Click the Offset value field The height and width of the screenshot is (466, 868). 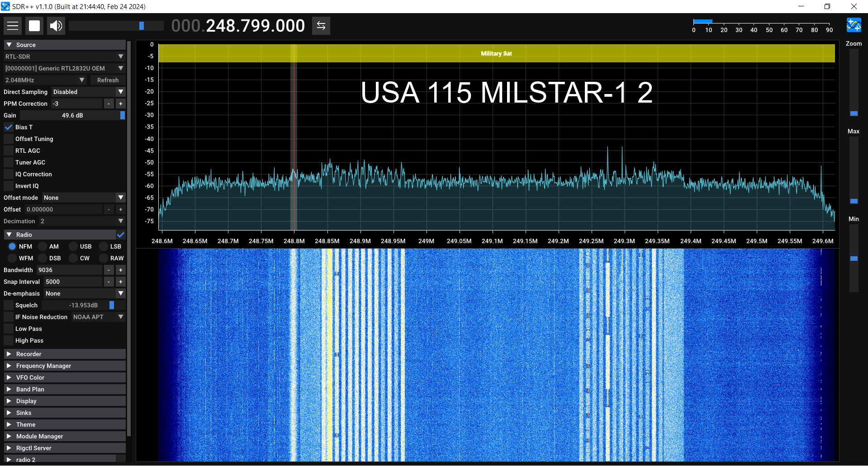click(63, 209)
